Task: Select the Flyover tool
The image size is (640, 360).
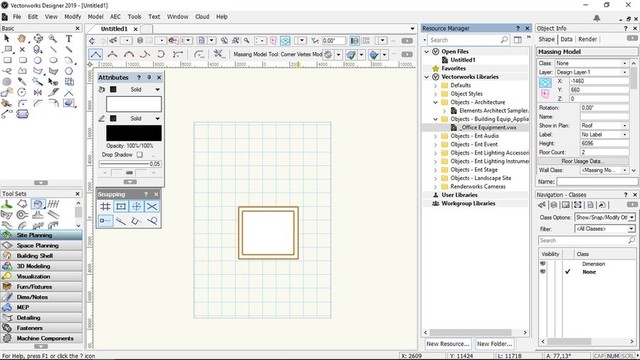Action: [38, 39]
